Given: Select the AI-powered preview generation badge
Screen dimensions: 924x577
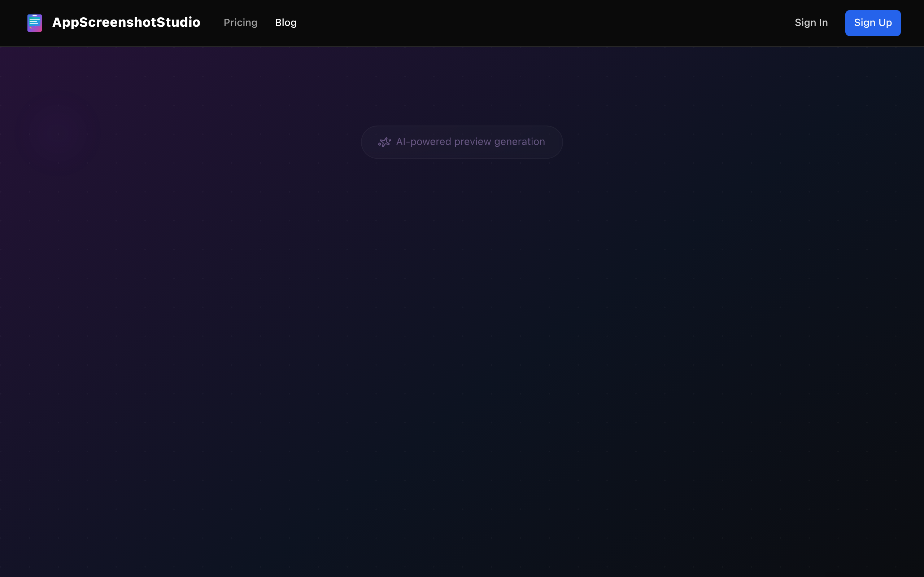Looking at the screenshot, I should tap(461, 142).
